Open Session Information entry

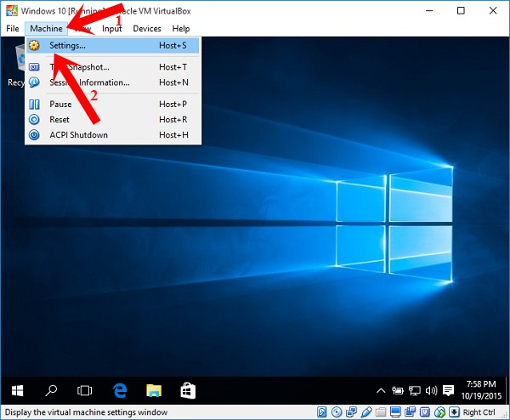tap(112, 82)
